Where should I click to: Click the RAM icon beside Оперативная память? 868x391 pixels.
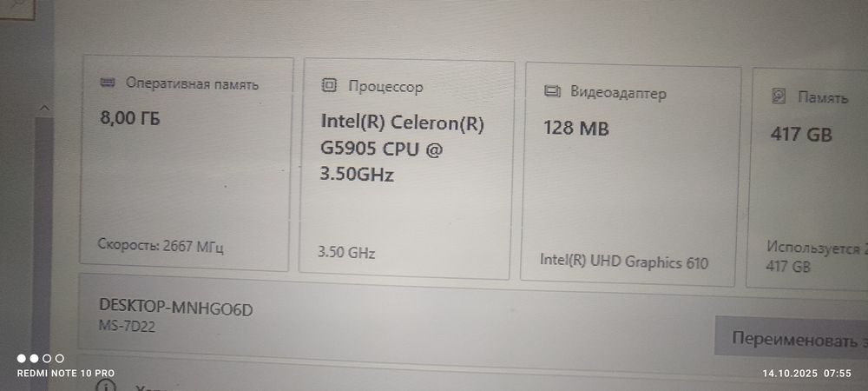(x=108, y=83)
